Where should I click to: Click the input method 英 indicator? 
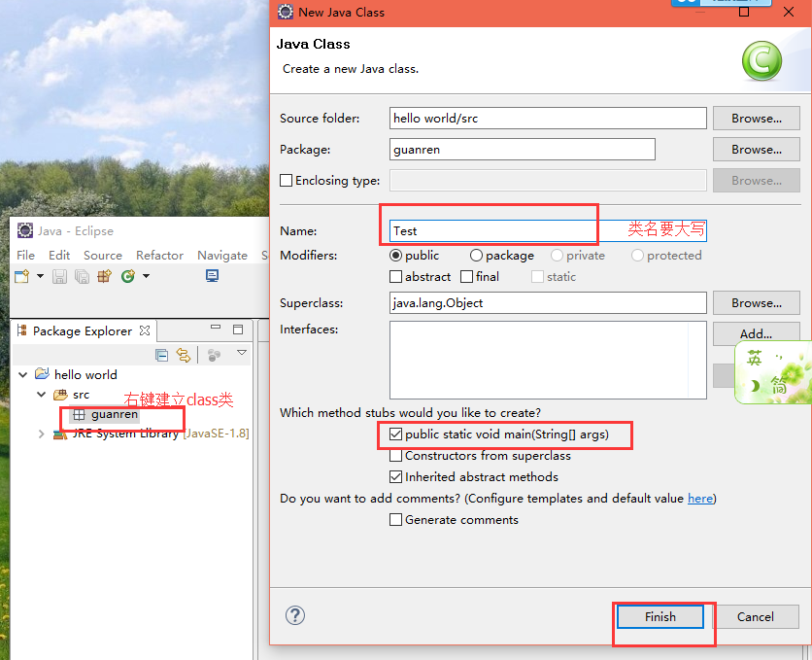click(x=755, y=358)
